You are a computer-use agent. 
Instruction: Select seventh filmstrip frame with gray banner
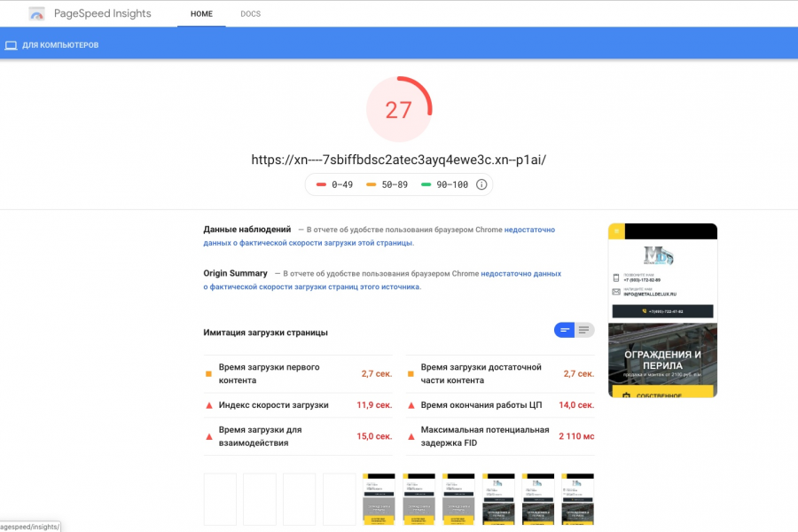coord(458,499)
